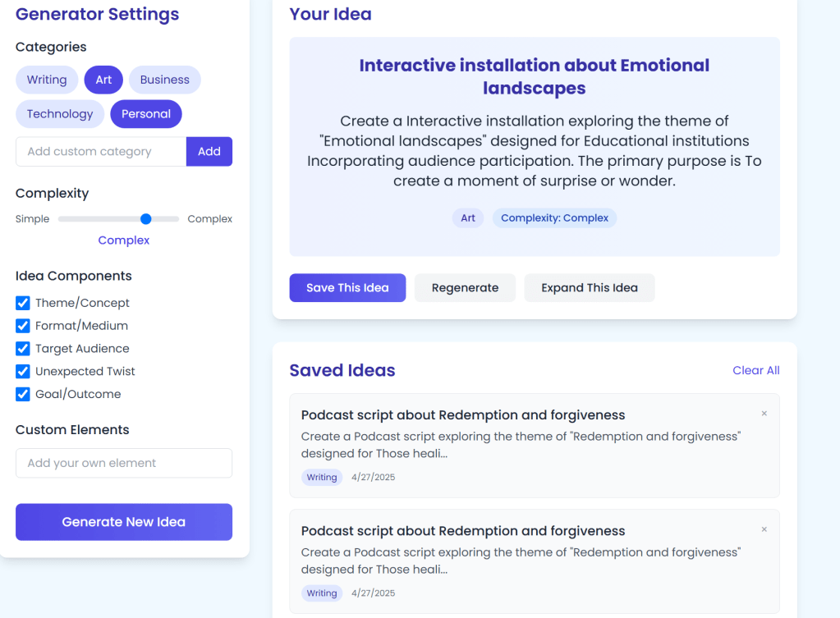Focus the Add your own element field
Screen dimensions: 840x618
[x=124, y=463]
